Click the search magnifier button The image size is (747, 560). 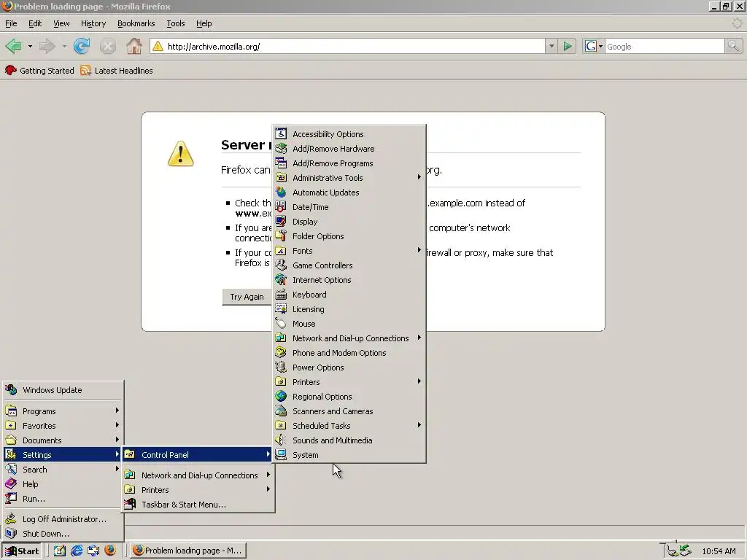coord(733,46)
